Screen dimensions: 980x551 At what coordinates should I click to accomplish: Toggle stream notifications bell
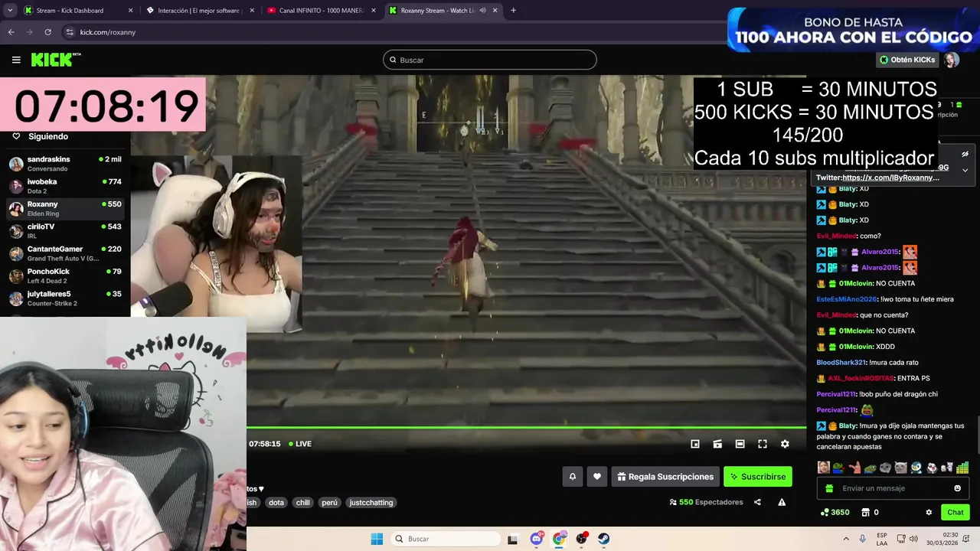point(572,477)
